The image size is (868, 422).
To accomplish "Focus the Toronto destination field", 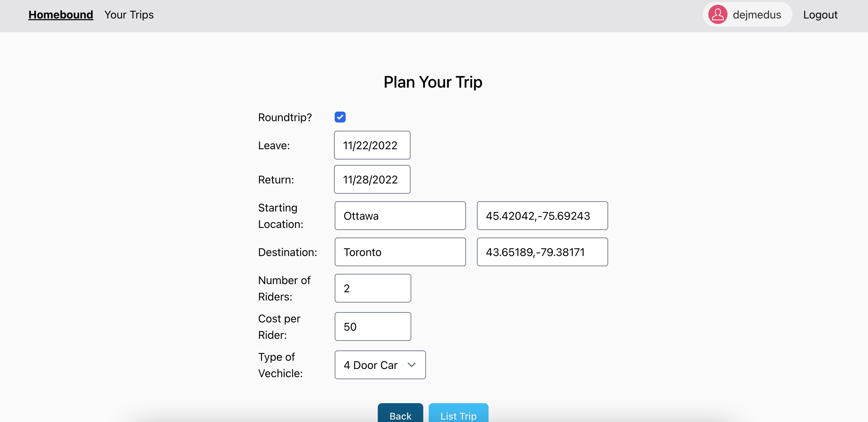I will (400, 252).
